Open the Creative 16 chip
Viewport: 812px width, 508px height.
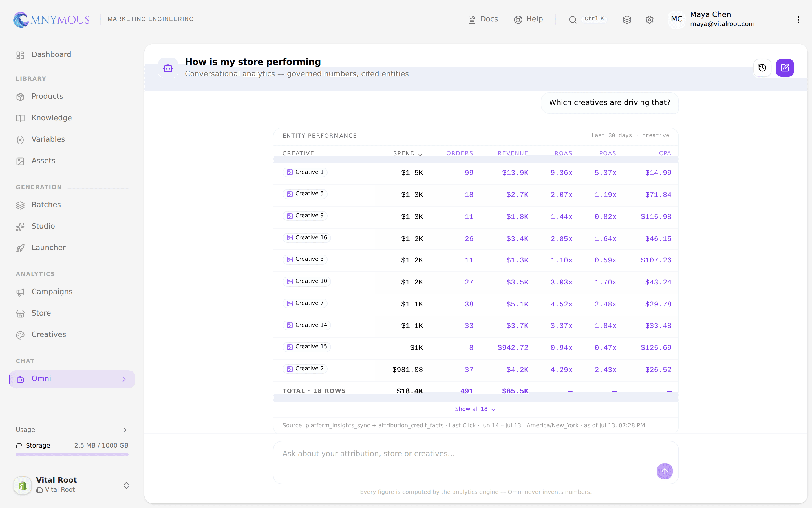[306, 238]
